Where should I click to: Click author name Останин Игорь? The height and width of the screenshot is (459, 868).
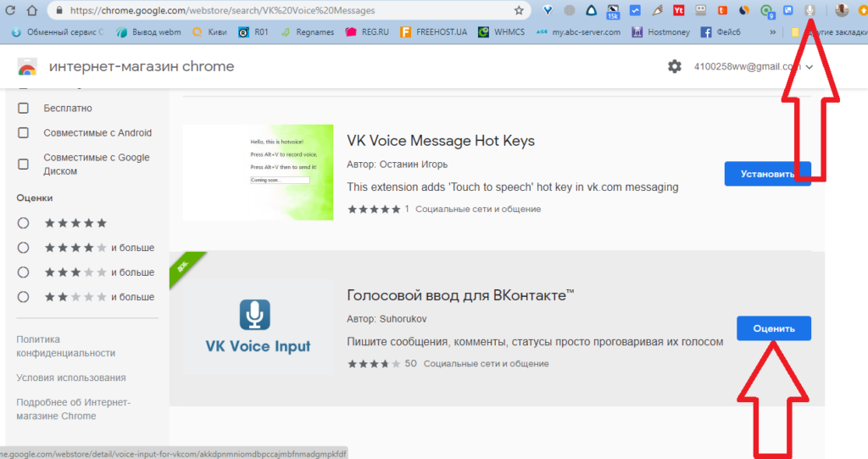pyautogui.click(x=414, y=165)
